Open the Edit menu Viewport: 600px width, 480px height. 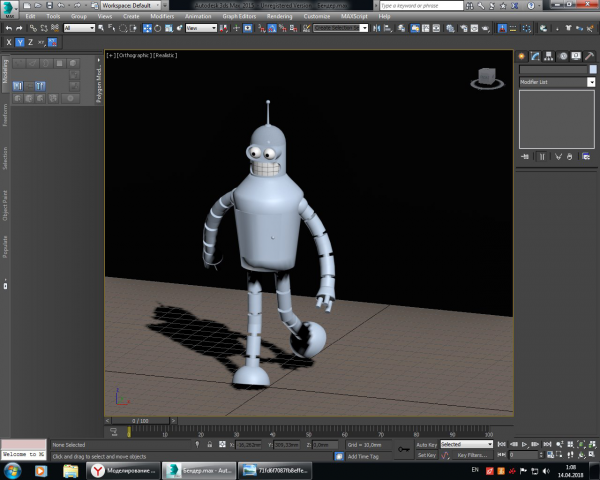30,16
